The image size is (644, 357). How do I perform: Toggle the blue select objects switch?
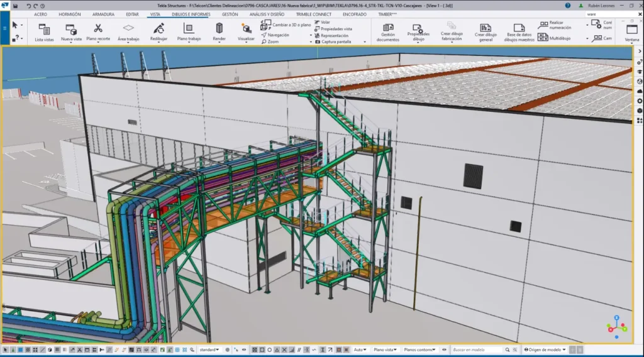pyautogui.click(x=20, y=349)
